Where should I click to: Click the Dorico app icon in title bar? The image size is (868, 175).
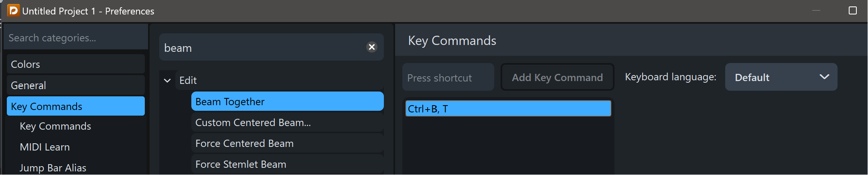[13, 10]
